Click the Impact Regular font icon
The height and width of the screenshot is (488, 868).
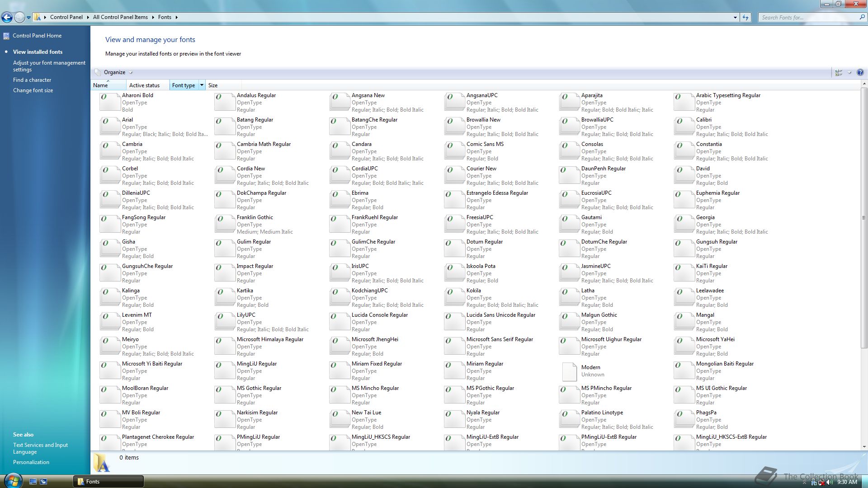[x=225, y=273]
